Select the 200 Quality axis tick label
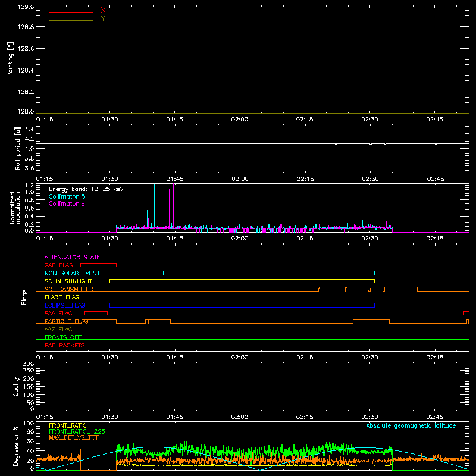The image size is (476, 476). click(x=29, y=379)
